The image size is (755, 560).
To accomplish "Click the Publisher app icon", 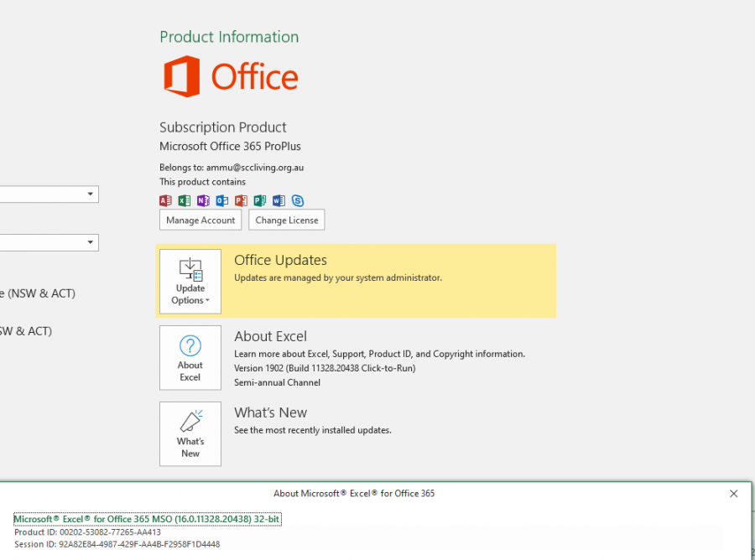I will (x=260, y=200).
